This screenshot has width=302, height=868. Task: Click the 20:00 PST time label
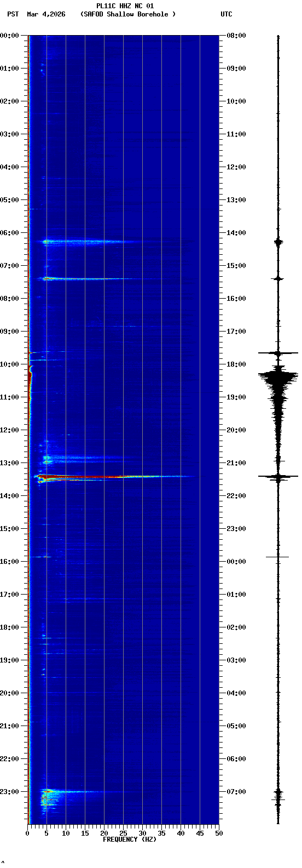[x=10, y=693]
